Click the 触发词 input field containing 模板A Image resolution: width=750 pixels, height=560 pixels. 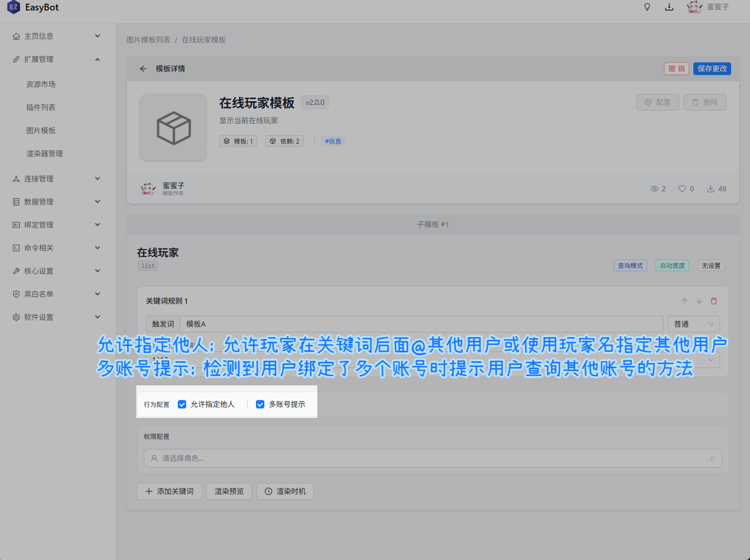[420, 324]
